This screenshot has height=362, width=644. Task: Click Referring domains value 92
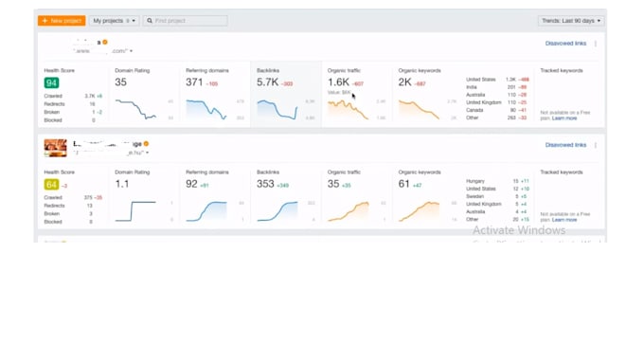tap(191, 184)
